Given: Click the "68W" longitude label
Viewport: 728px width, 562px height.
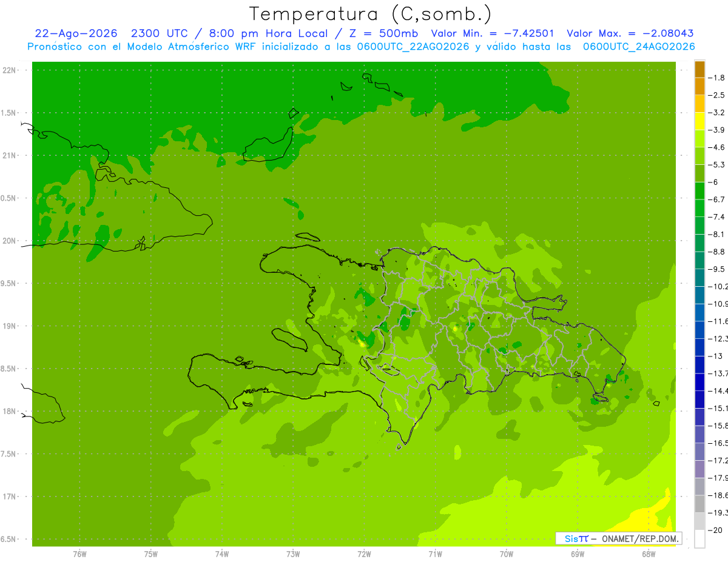Looking at the screenshot, I should [648, 554].
